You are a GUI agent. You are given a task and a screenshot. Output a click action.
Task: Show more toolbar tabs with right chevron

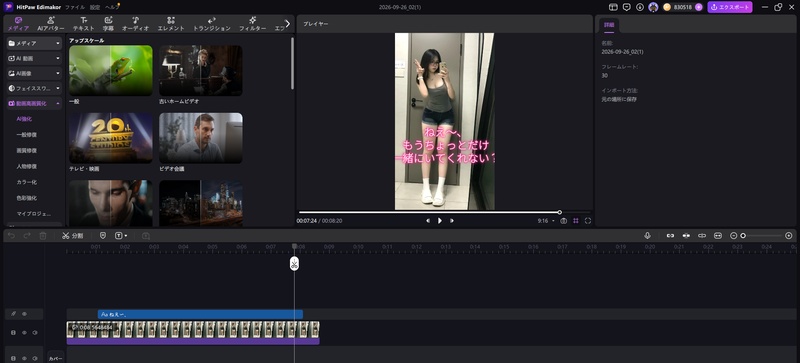287,23
